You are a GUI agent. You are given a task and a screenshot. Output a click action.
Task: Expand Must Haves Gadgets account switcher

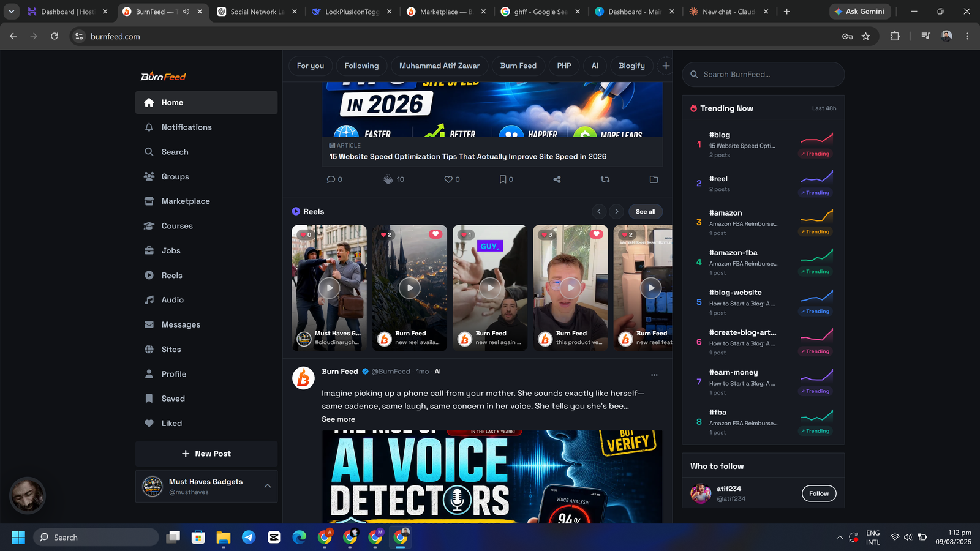tap(268, 486)
